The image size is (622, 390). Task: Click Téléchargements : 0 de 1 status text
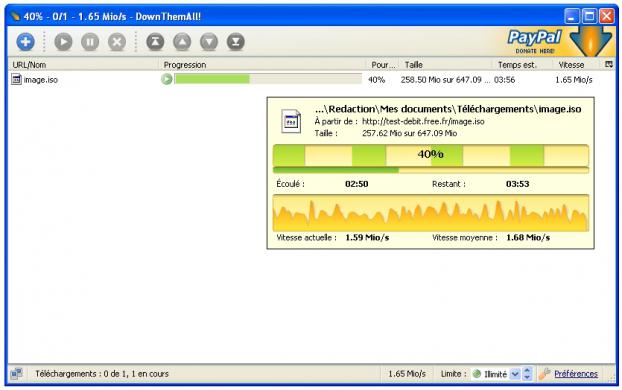click(102, 374)
